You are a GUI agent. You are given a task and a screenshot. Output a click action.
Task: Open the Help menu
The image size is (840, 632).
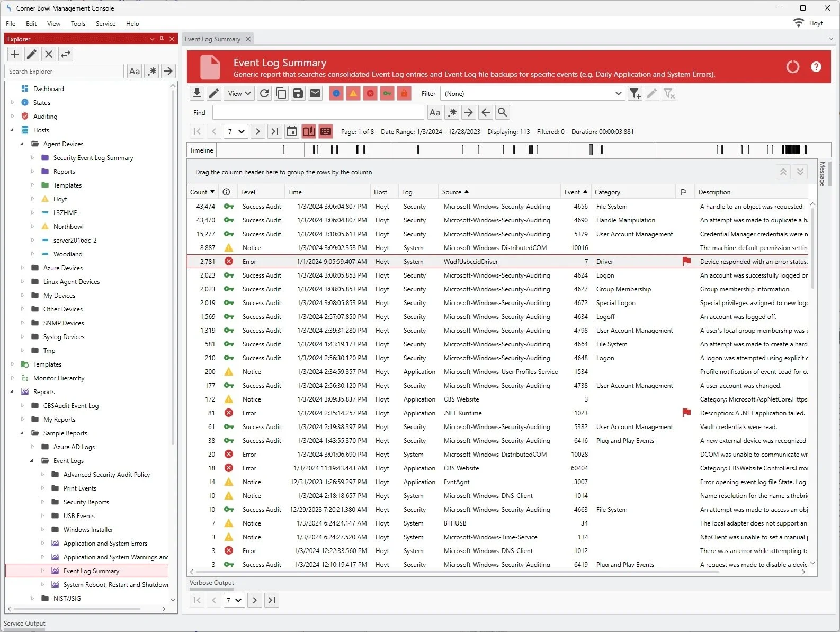coord(132,23)
